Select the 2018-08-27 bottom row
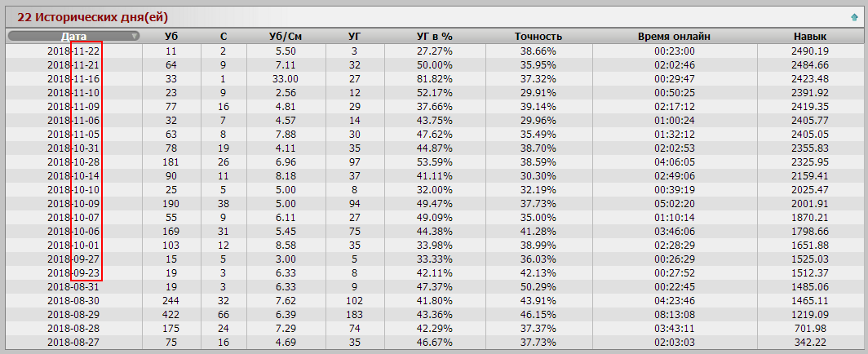The height and width of the screenshot is (354, 868). click(434, 342)
